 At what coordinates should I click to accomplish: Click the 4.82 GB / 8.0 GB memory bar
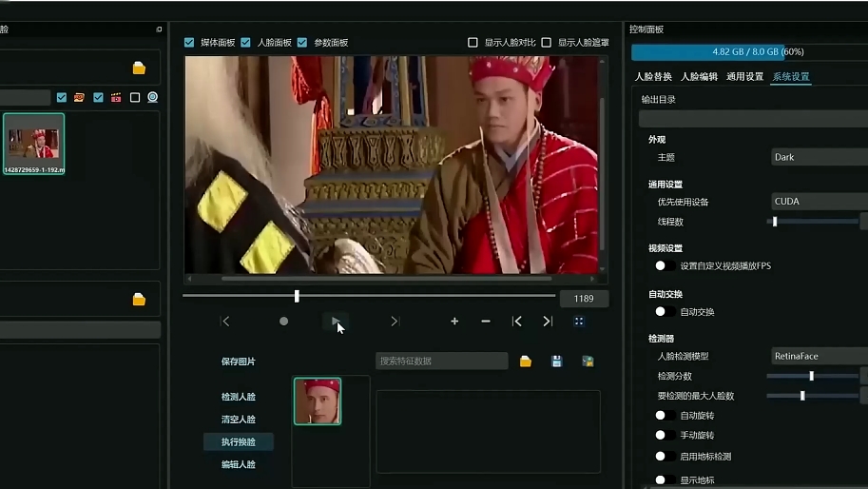[x=749, y=52]
